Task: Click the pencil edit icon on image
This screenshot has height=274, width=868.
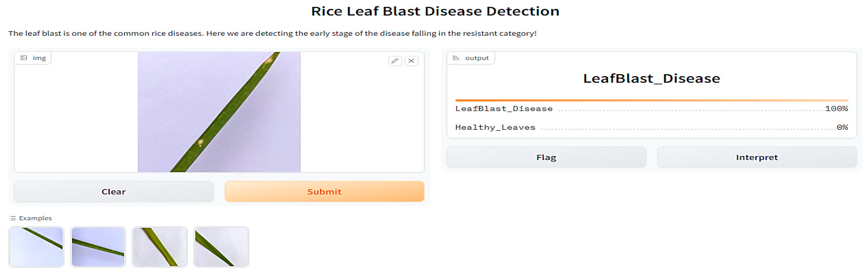Action: 395,61
